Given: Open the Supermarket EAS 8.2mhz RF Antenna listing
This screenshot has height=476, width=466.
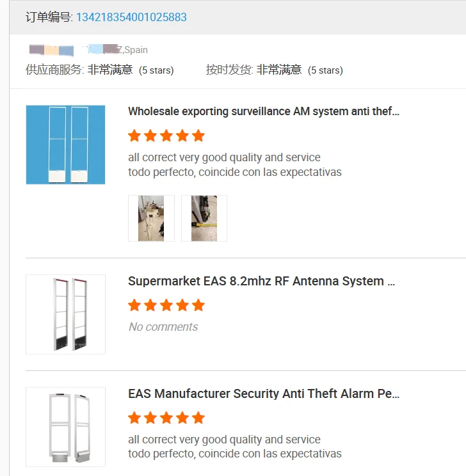Looking at the screenshot, I should (261, 281).
